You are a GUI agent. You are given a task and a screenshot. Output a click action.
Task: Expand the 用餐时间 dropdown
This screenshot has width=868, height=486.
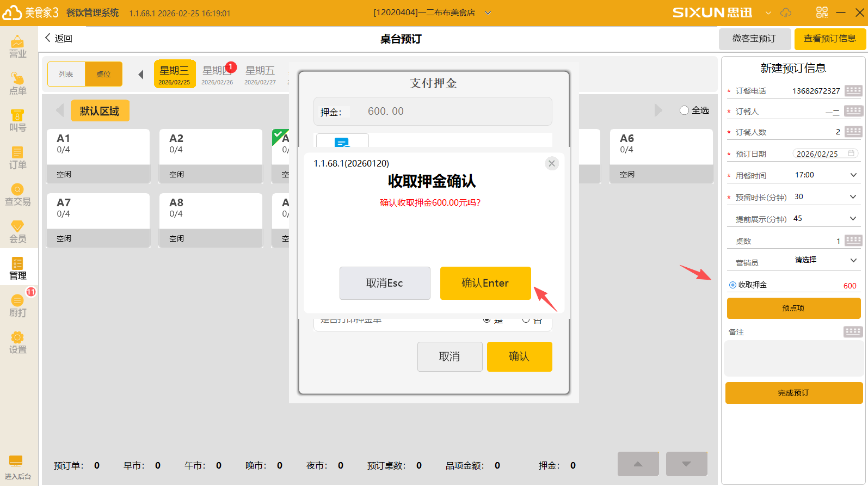[853, 175]
